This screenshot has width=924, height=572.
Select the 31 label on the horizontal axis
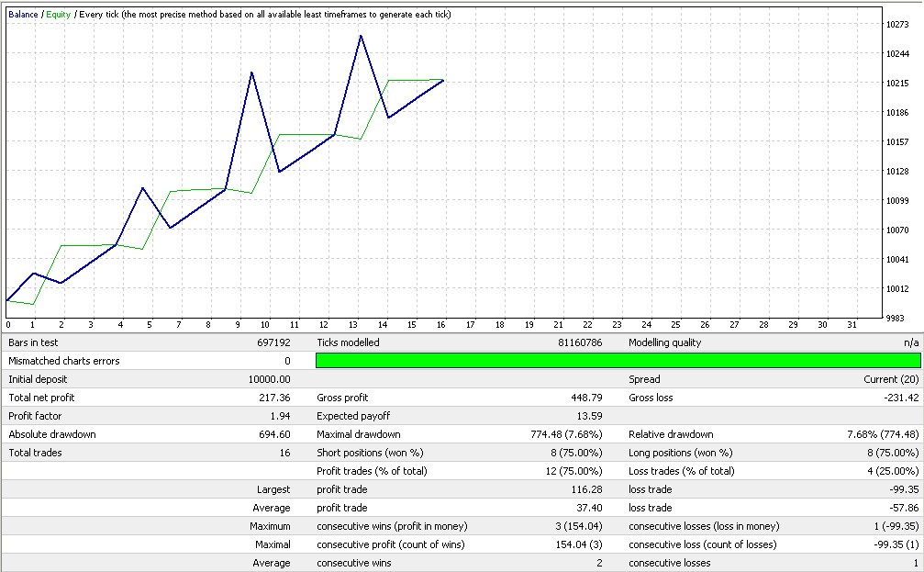(x=852, y=324)
